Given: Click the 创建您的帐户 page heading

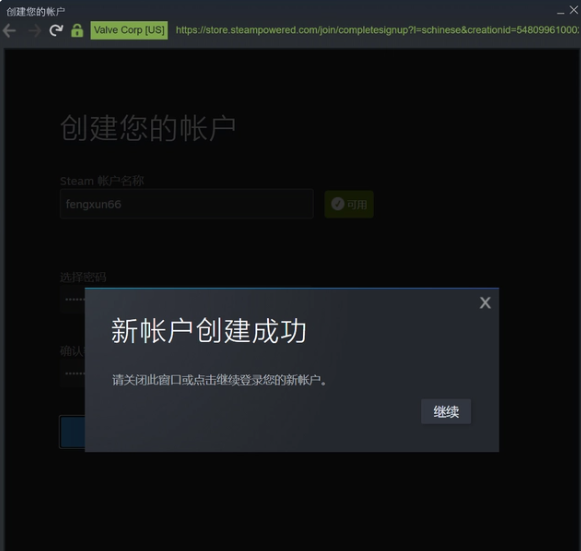Looking at the screenshot, I should point(148,128).
